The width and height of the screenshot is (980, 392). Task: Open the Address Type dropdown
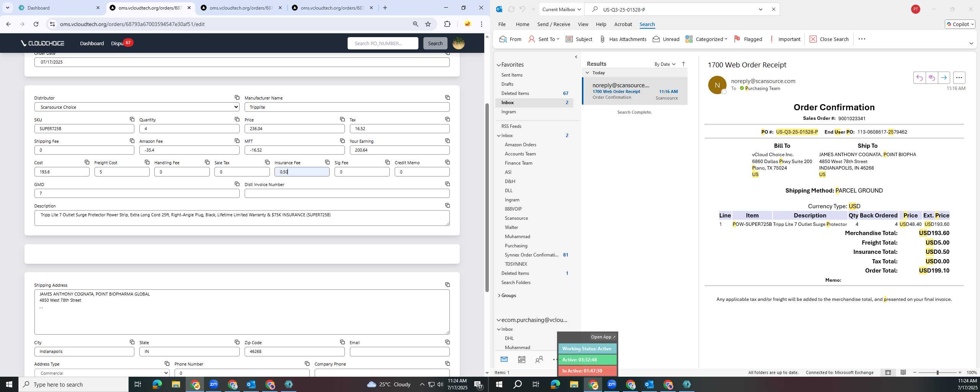(x=102, y=373)
